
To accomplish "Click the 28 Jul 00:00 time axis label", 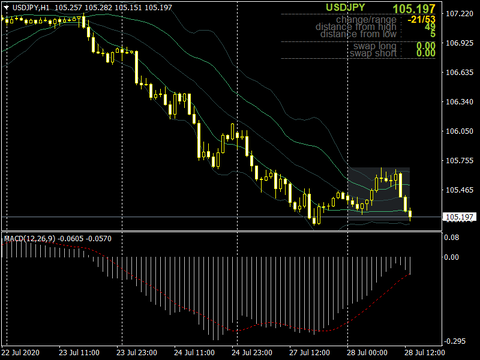I will (x=367, y=353).
